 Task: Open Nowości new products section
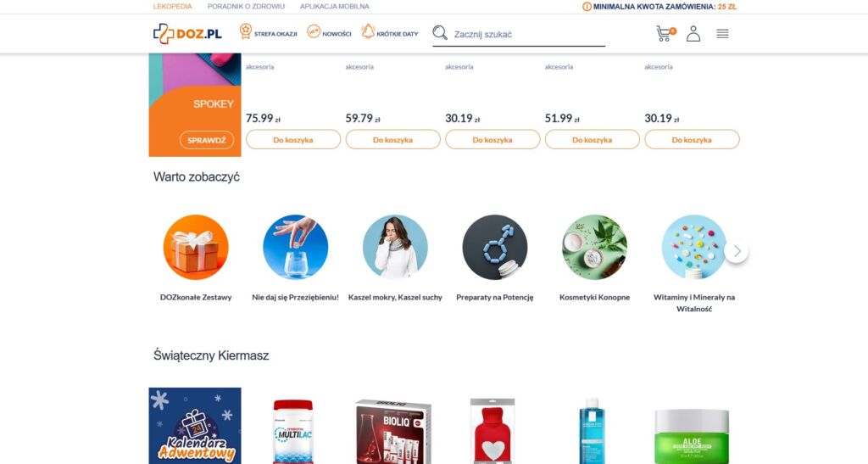tap(329, 32)
